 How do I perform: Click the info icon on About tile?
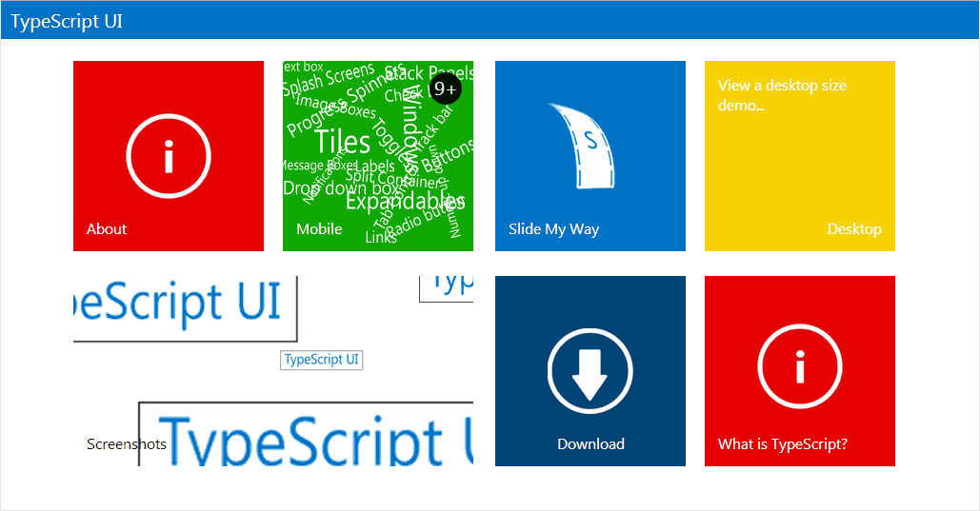click(x=169, y=155)
